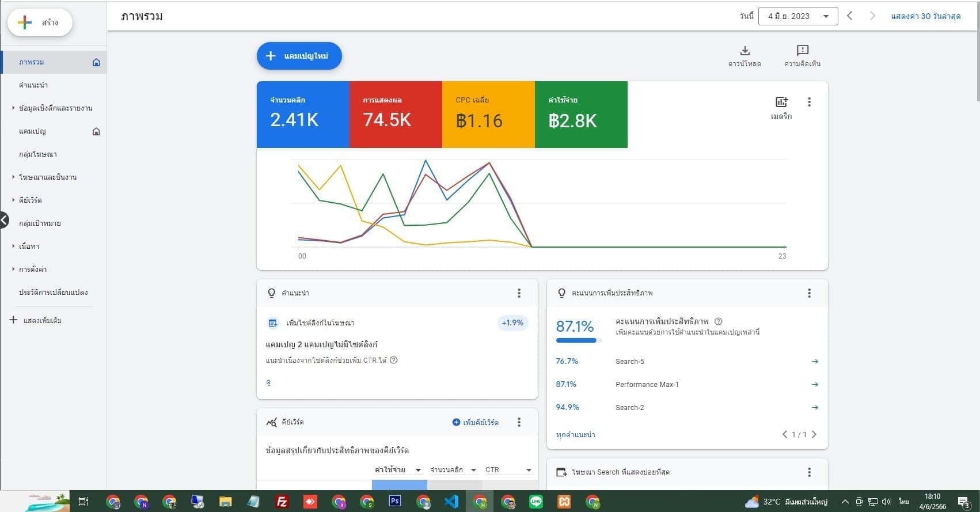Click the แสดงค่า 30 วันล่าสุด link
Viewport: 980px width, 512px height.
(925, 16)
